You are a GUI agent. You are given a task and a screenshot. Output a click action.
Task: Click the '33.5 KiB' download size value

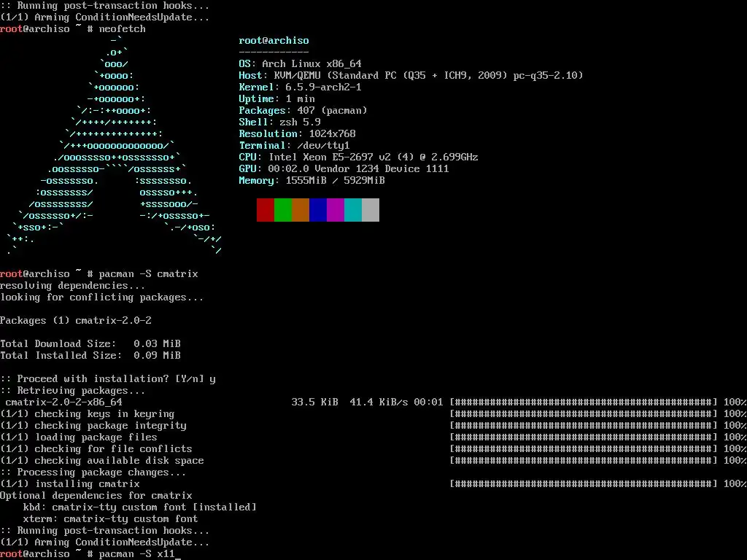(315, 402)
